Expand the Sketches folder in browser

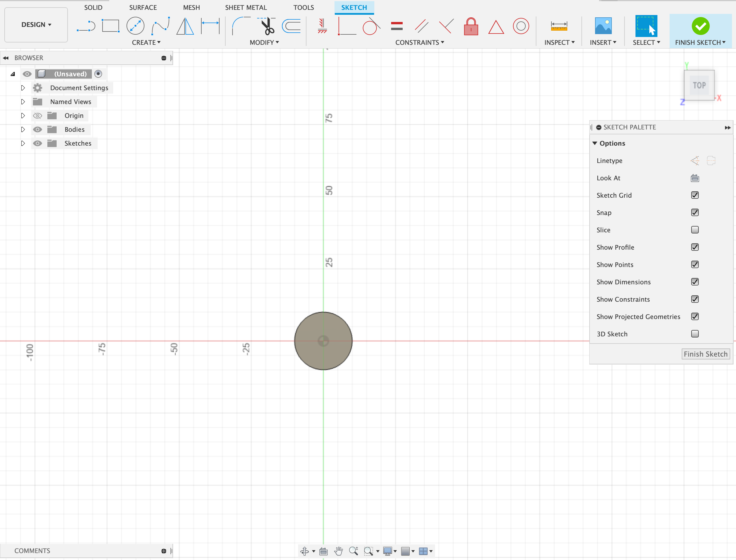(x=21, y=143)
